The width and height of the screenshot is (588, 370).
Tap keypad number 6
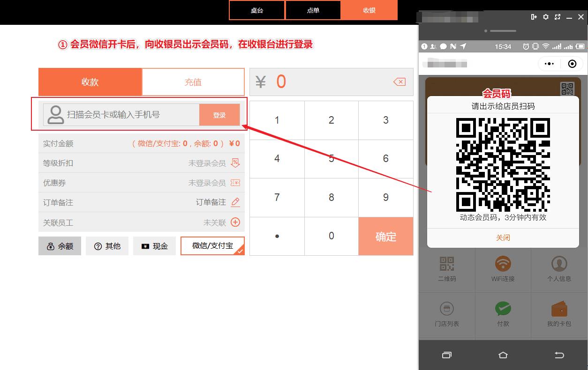point(386,159)
